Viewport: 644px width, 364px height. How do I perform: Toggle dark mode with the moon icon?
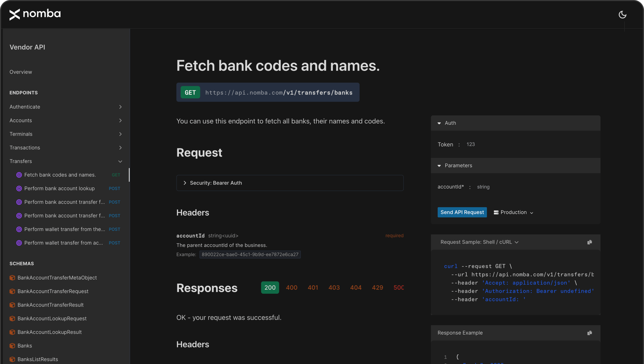pyautogui.click(x=622, y=15)
